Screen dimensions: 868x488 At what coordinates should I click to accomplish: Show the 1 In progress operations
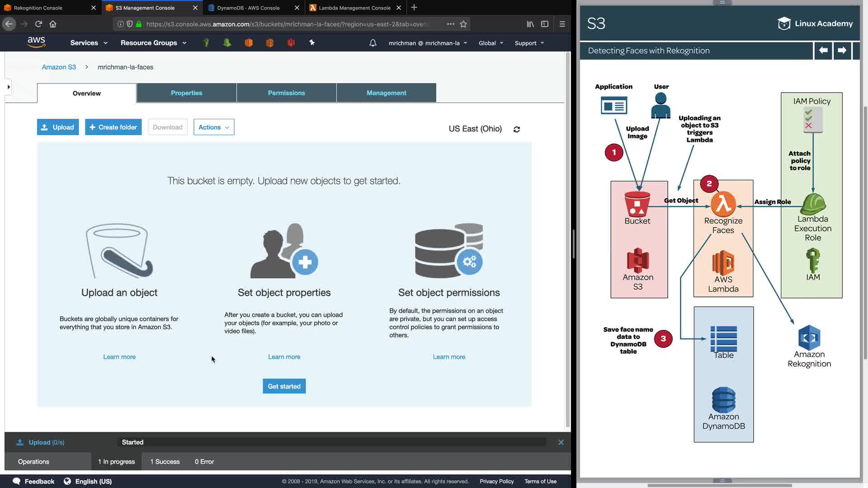coord(116,462)
